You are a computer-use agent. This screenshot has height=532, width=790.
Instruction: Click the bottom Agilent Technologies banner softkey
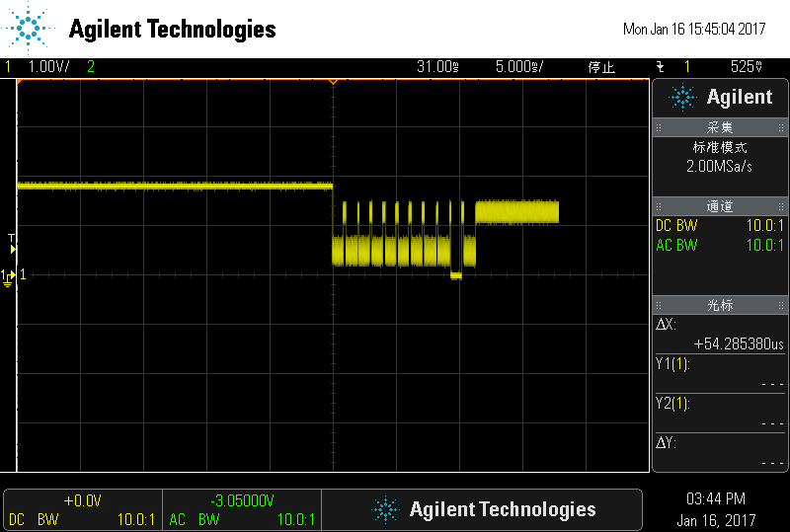click(482, 510)
